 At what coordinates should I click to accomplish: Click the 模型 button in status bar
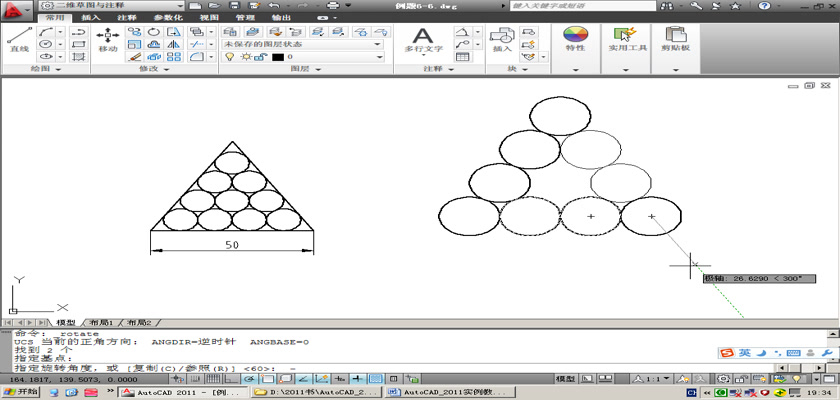(x=565, y=380)
